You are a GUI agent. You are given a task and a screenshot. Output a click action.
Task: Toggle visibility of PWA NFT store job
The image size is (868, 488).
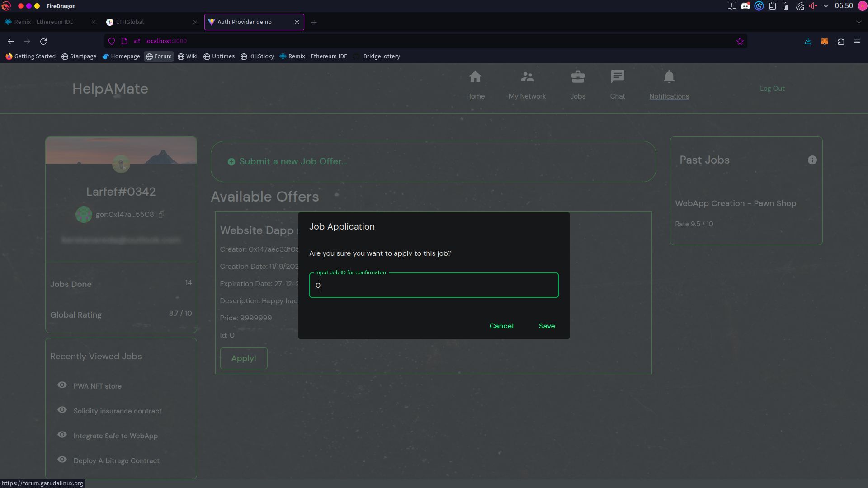click(62, 385)
